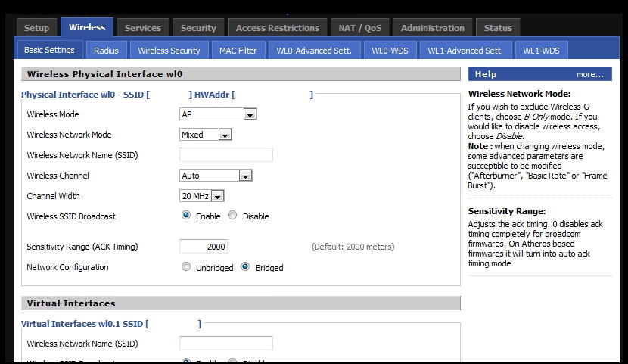The image size is (628, 364).
Task: Click the Sensitivity Range ACK Timing field
Action: [x=204, y=247]
